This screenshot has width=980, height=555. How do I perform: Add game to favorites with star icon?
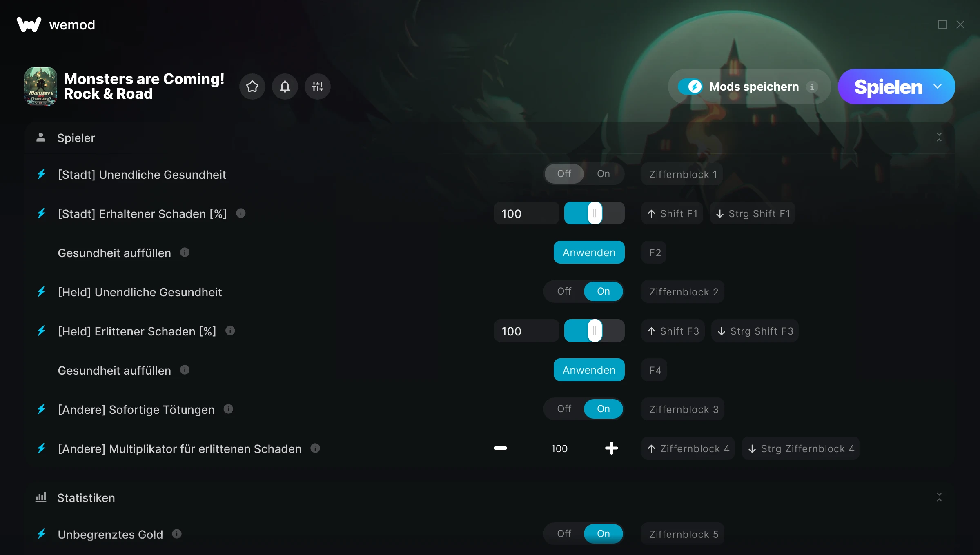point(252,87)
